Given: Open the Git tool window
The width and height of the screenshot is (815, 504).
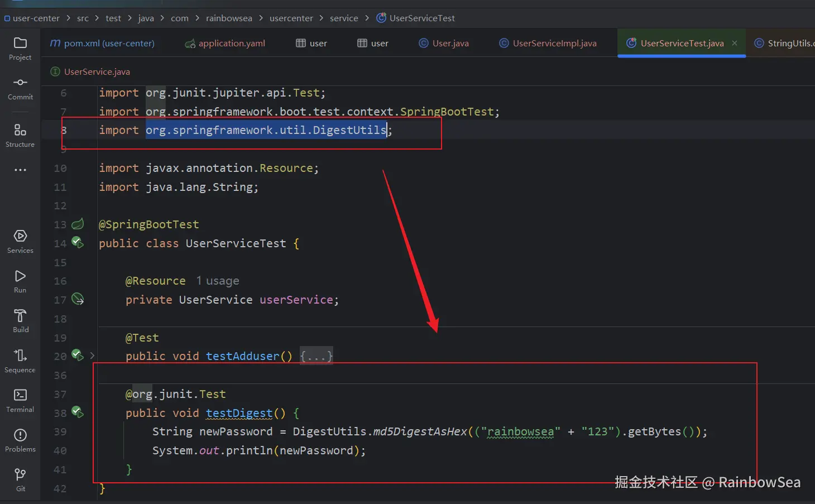Looking at the screenshot, I should click(20, 479).
